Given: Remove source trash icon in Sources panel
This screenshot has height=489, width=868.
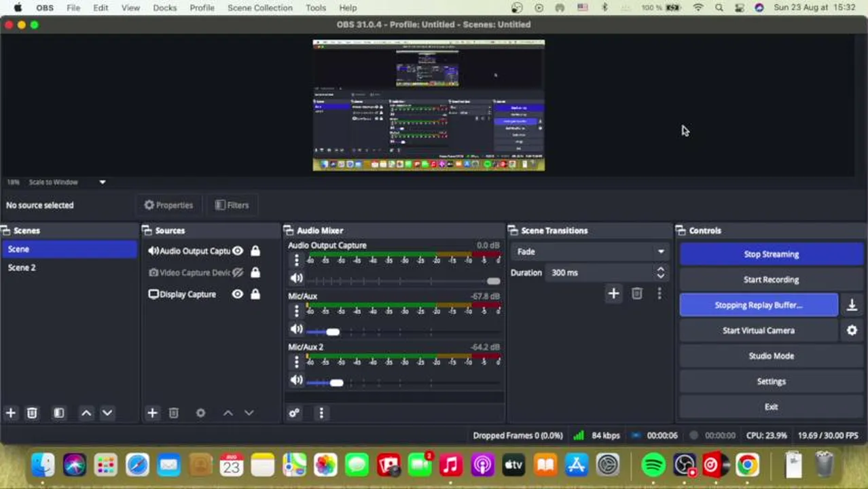Looking at the screenshot, I should 173,413.
